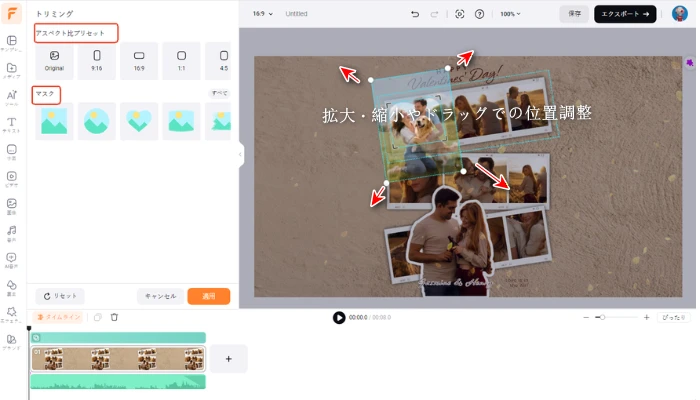This screenshot has height=400, width=700.
Task: Click the エクスポート export button
Action: (625, 14)
